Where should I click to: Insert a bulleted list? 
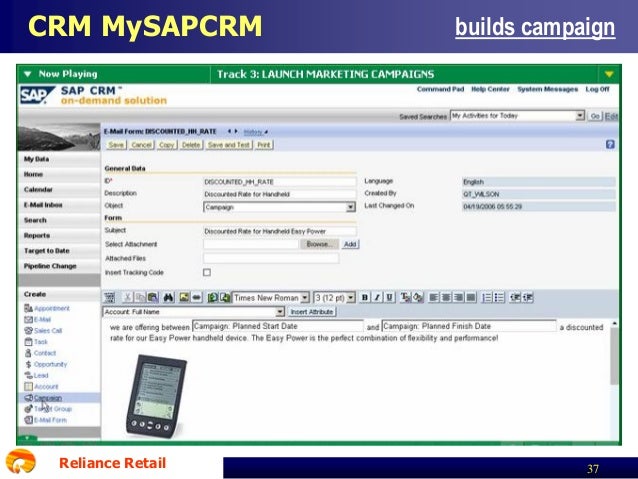coord(499,297)
